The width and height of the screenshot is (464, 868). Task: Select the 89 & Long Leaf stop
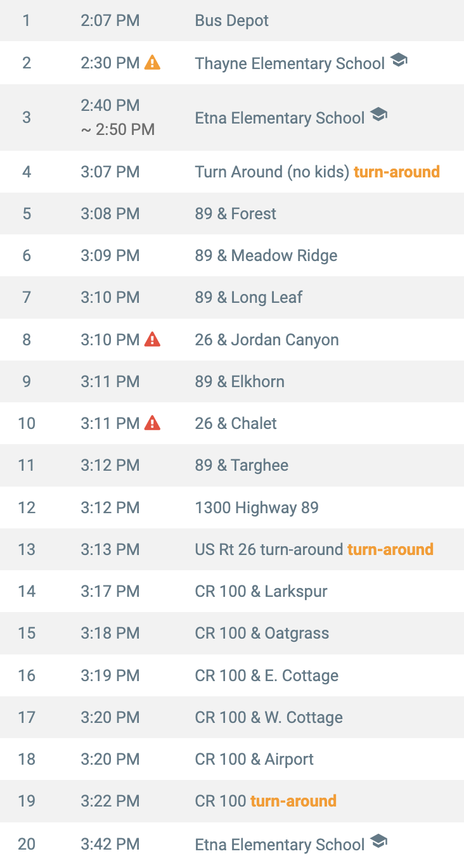tap(232, 297)
